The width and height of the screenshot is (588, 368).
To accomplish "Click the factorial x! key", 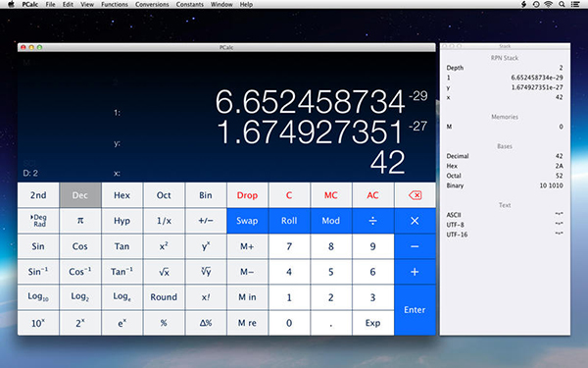I will point(206,297).
